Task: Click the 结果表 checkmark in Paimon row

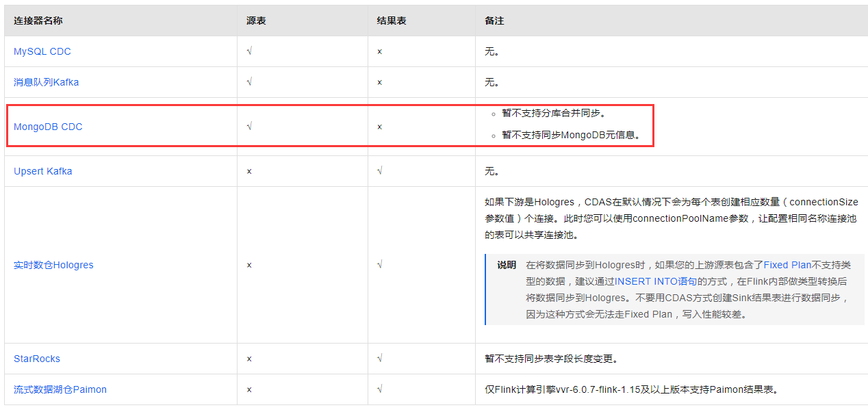Action: (x=379, y=389)
